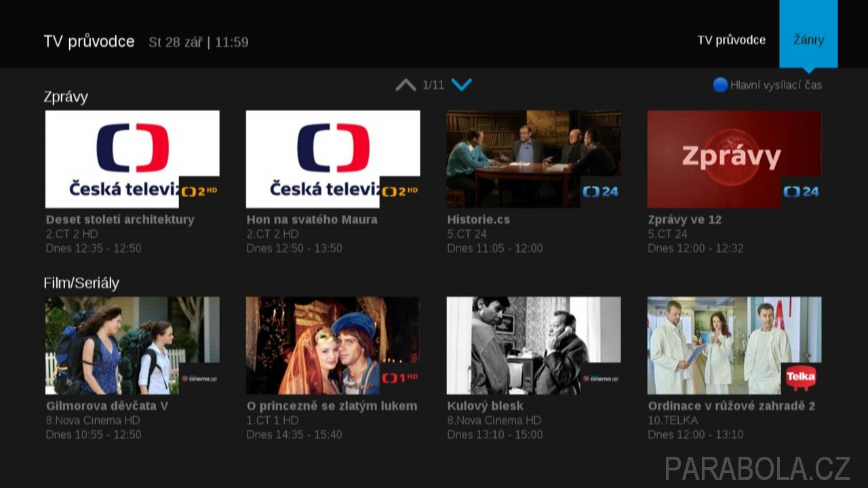Open Hon na svatého Maura thumbnail
The height and width of the screenshot is (488, 868).
(333, 159)
